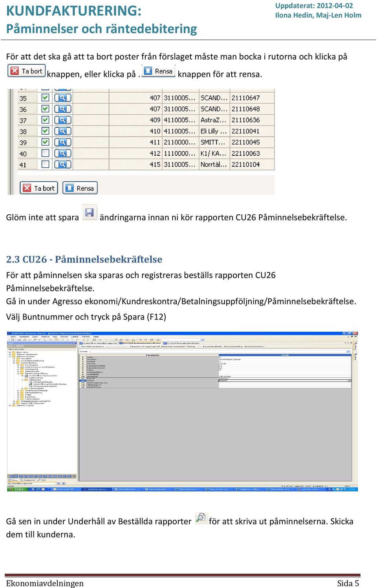Click the Visa dolda parametrar button

(93, 347)
